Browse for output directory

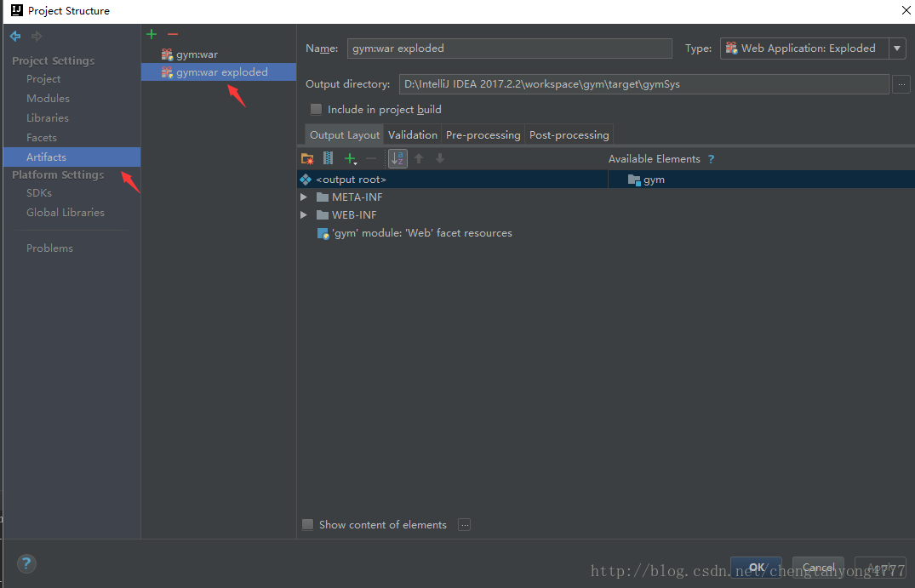pyautogui.click(x=901, y=84)
